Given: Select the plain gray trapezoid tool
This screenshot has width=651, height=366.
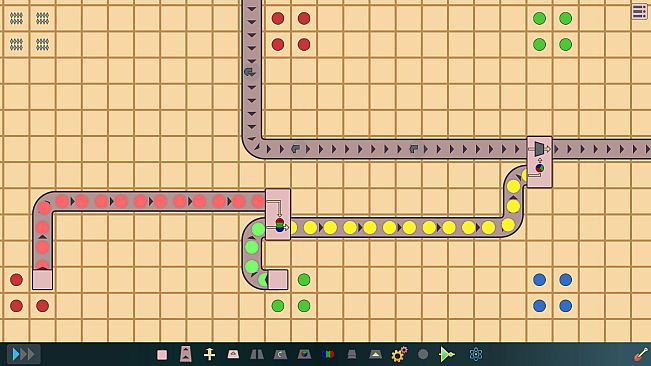Looking at the screenshot, I should click(x=352, y=354).
